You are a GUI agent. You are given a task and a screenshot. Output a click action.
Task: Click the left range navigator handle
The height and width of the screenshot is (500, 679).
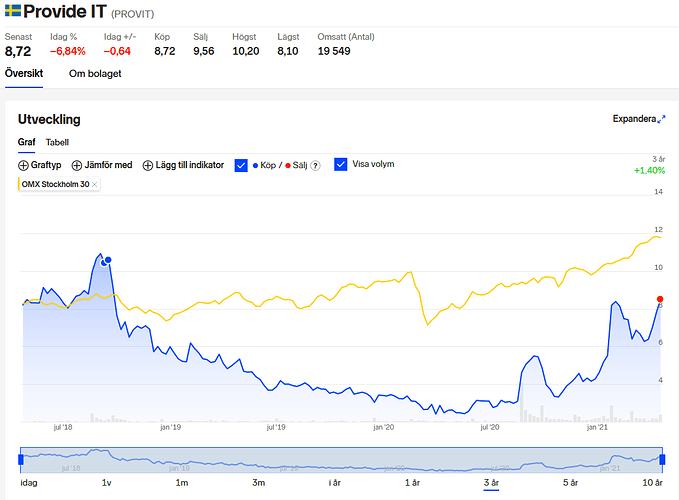(21, 459)
